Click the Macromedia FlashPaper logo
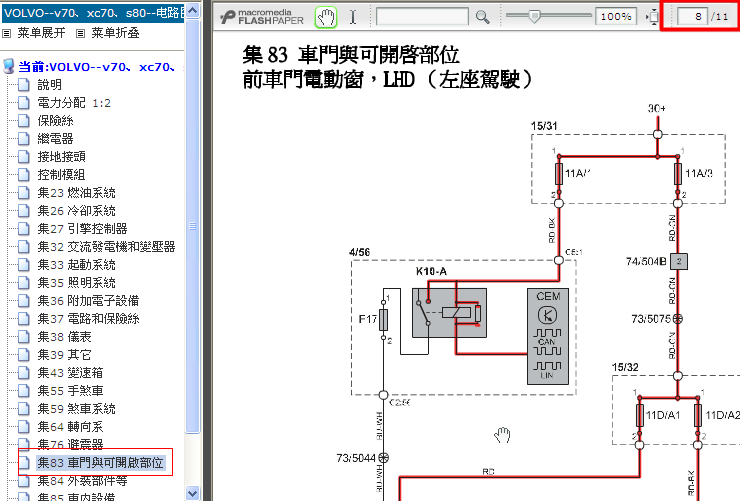740x501 pixels. coord(262,17)
